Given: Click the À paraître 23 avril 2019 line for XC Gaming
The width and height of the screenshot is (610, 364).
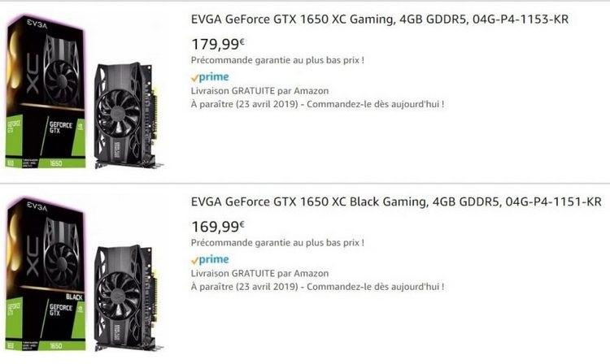Looking at the screenshot, I should click(317, 105).
